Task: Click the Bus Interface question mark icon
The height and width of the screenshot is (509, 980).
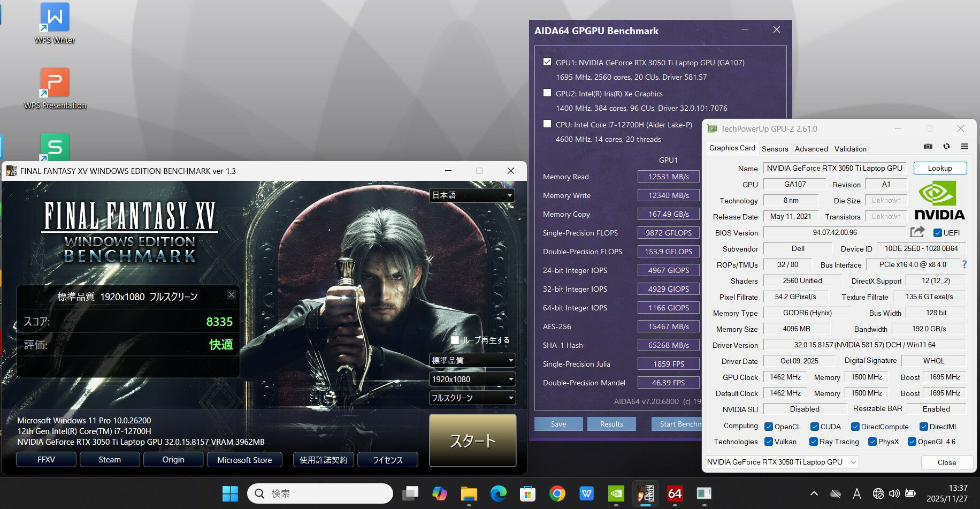Action: (x=964, y=264)
